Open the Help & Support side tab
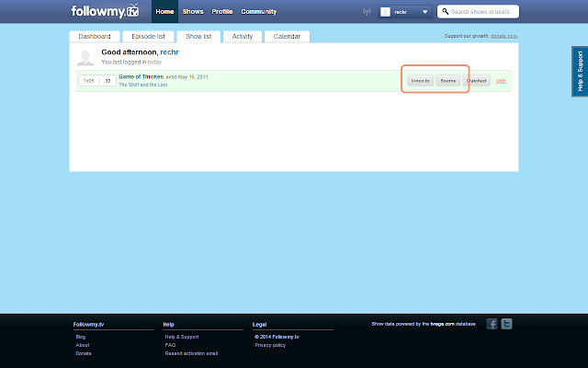The height and width of the screenshot is (368, 588). pos(580,72)
